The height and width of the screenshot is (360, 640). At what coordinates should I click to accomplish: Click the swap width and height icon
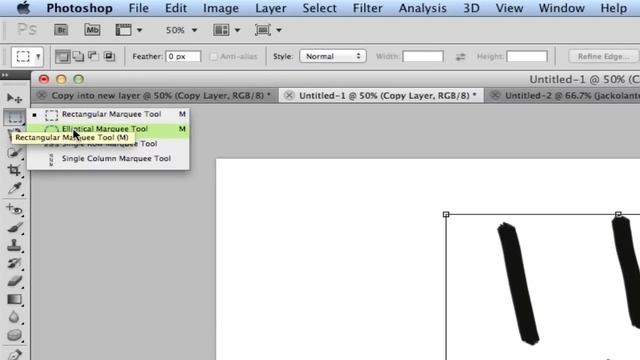(460, 56)
